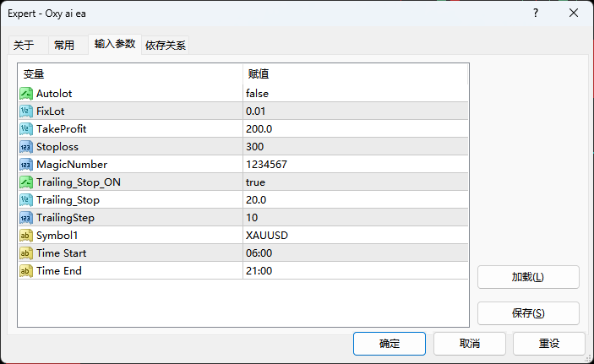The width and height of the screenshot is (594, 364).
Task: Click the MagicNumber integer icon
Action: [25, 164]
